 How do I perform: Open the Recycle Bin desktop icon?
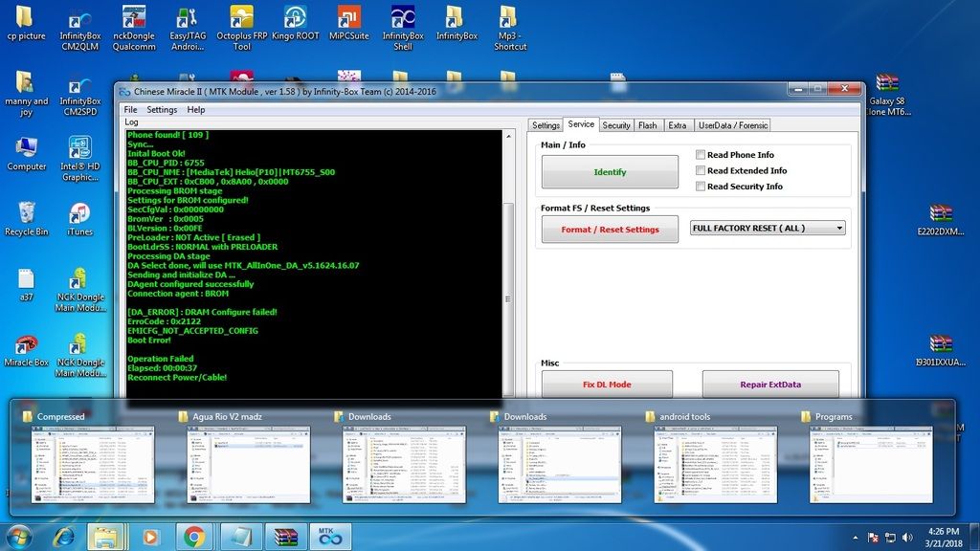click(27, 212)
